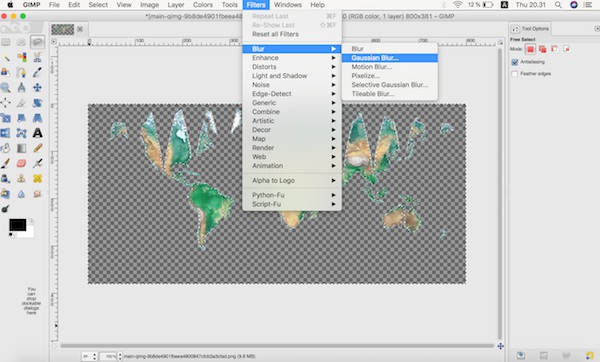600x362 pixels.
Task: Open the Tool Options tab
Action: [x=531, y=29]
